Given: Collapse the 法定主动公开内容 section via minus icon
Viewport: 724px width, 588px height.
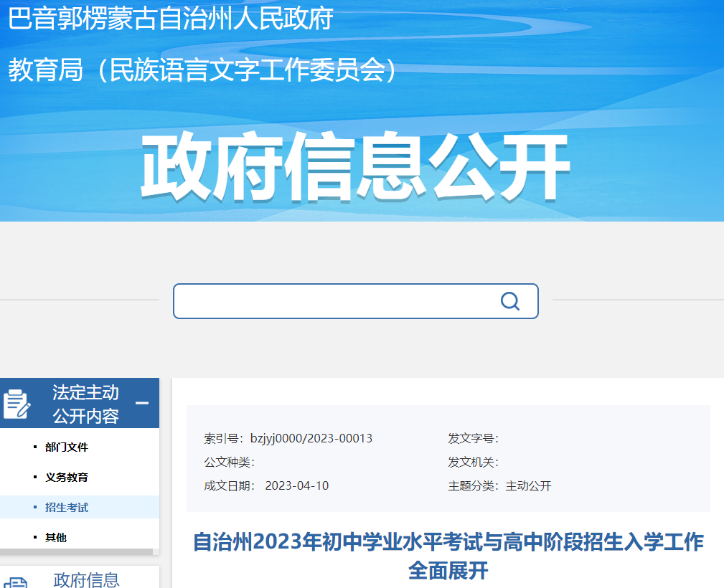Looking at the screenshot, I should [x=142, y=403].
